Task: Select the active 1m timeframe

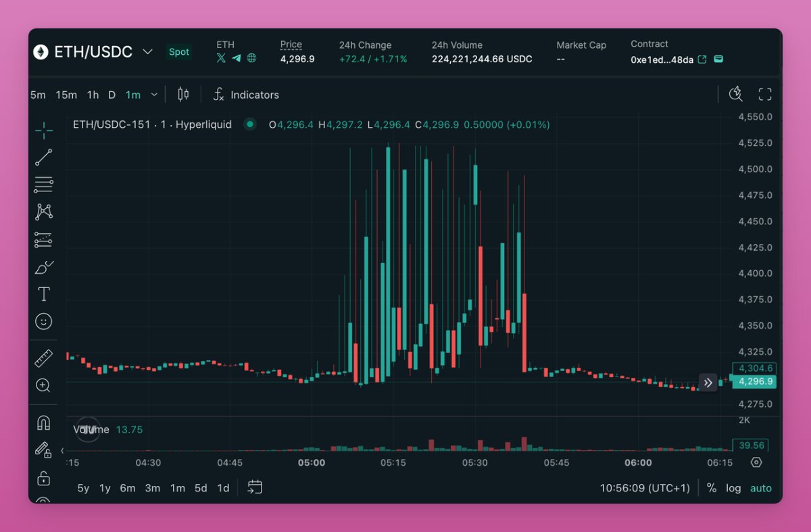Action: pos(133,95)
